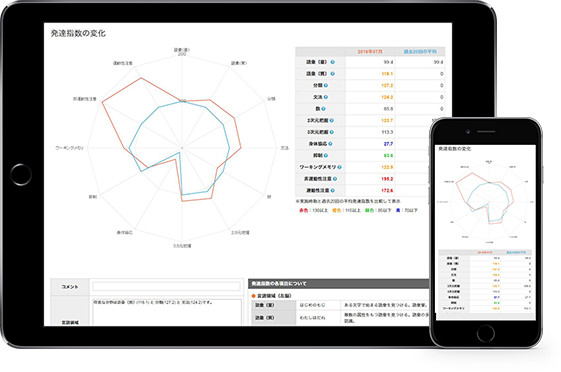Screen dimensions: 561x372
Task: Click radar chart axis label ワーキングメモリ
Action: (x=69, y=148)
